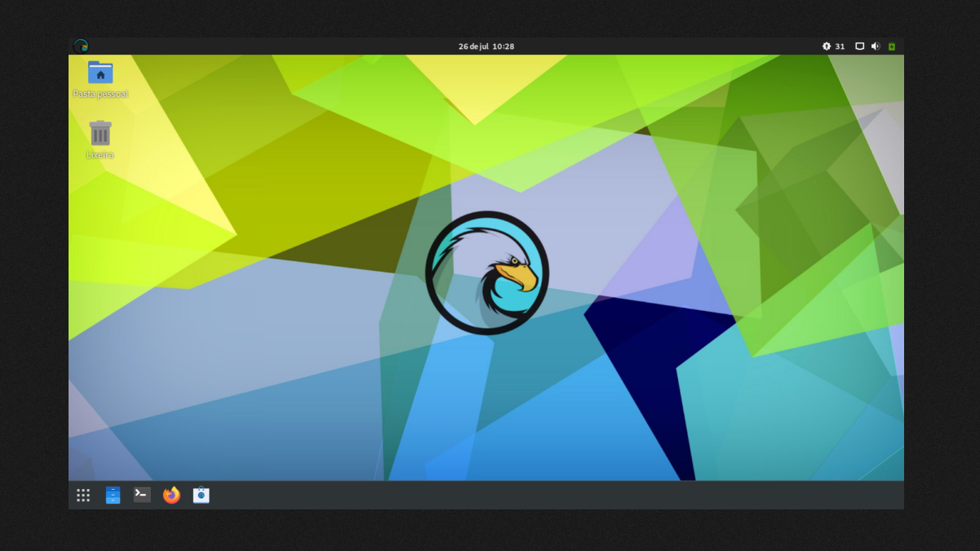
Task: Open the volume speaker tray icon
Action: tap(876, 47)
